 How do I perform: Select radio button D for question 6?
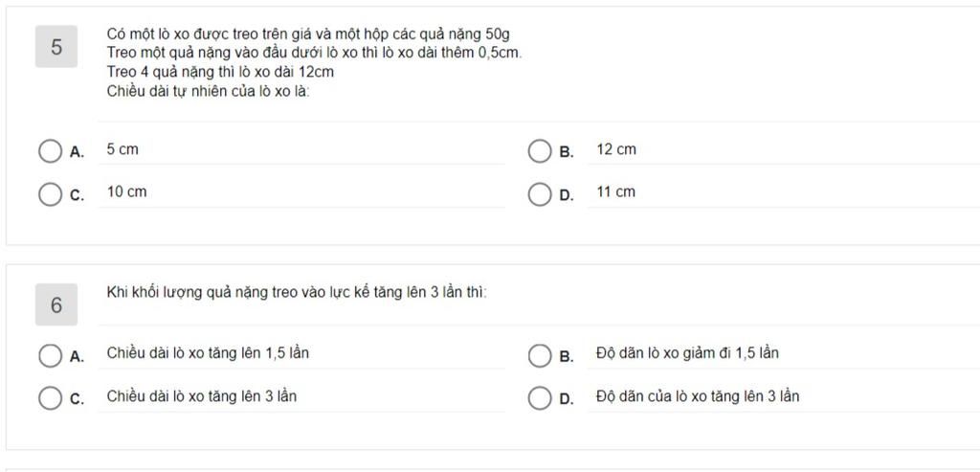coord(540,398)
